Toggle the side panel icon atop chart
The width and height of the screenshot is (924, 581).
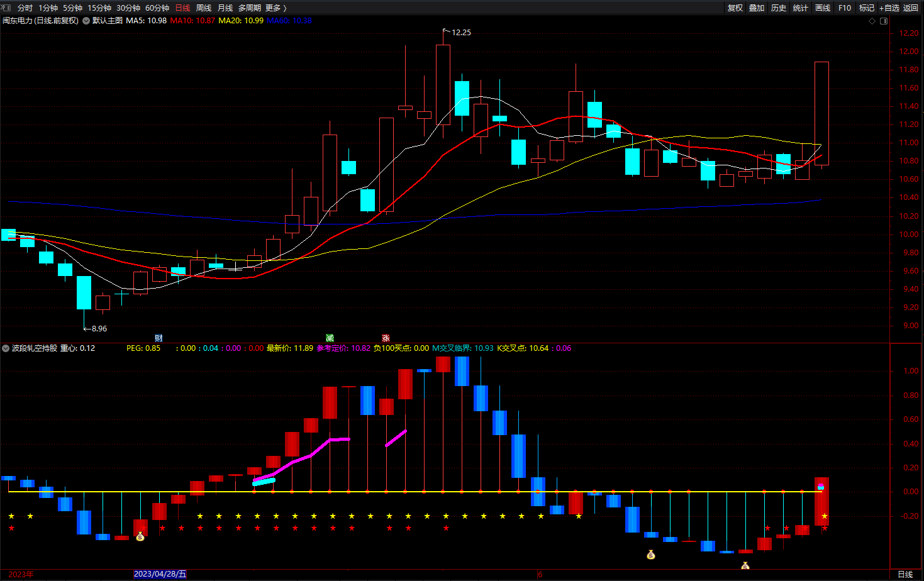[x=884, y=21]
